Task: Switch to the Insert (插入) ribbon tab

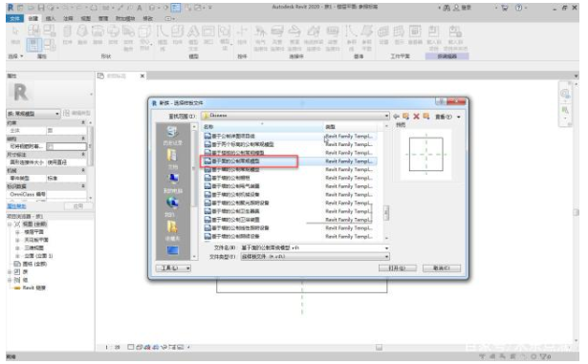Action: tap(51, 18)
